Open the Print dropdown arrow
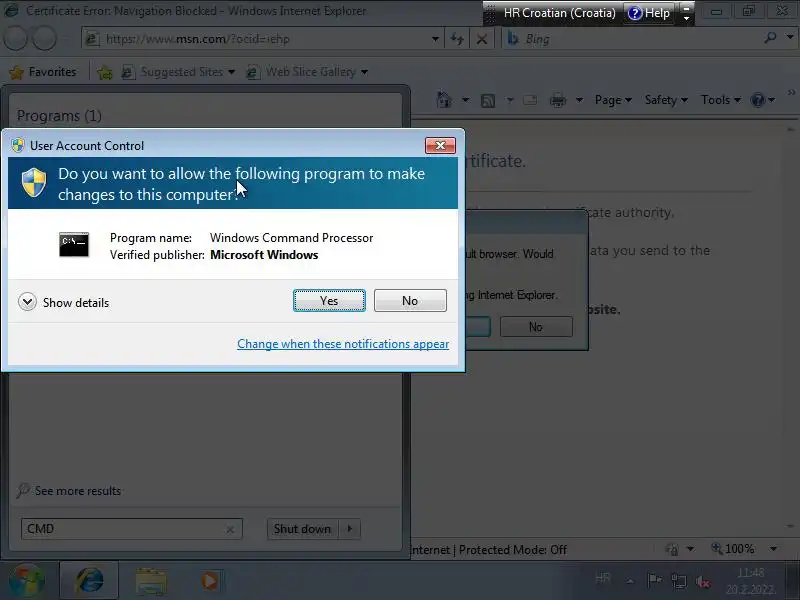The width and height of the screenshot is (800, 600). [x=579, y=100]
